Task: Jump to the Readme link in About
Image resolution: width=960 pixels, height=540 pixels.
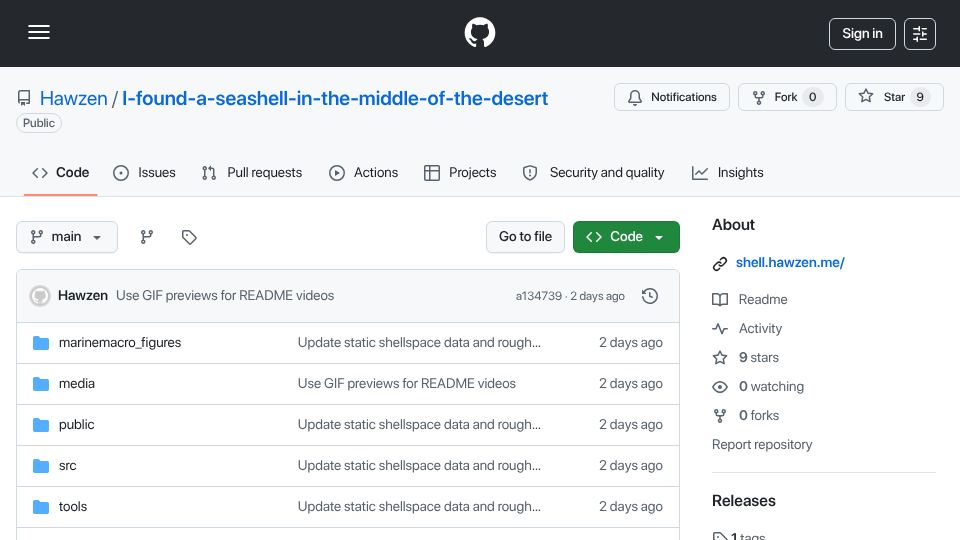Action: pos(763,299)
